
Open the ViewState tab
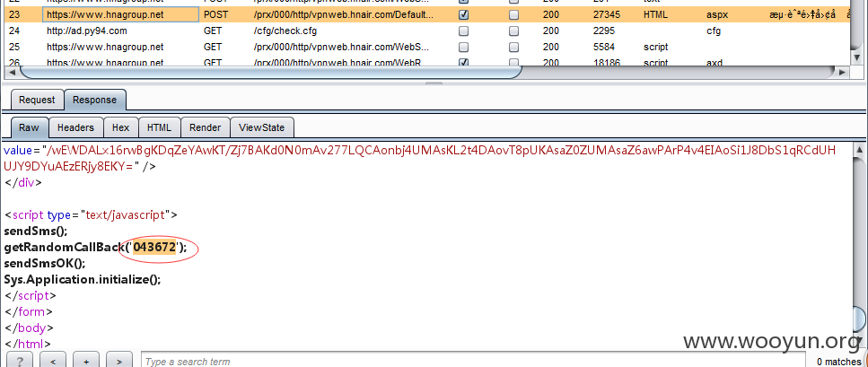point(261,127)
